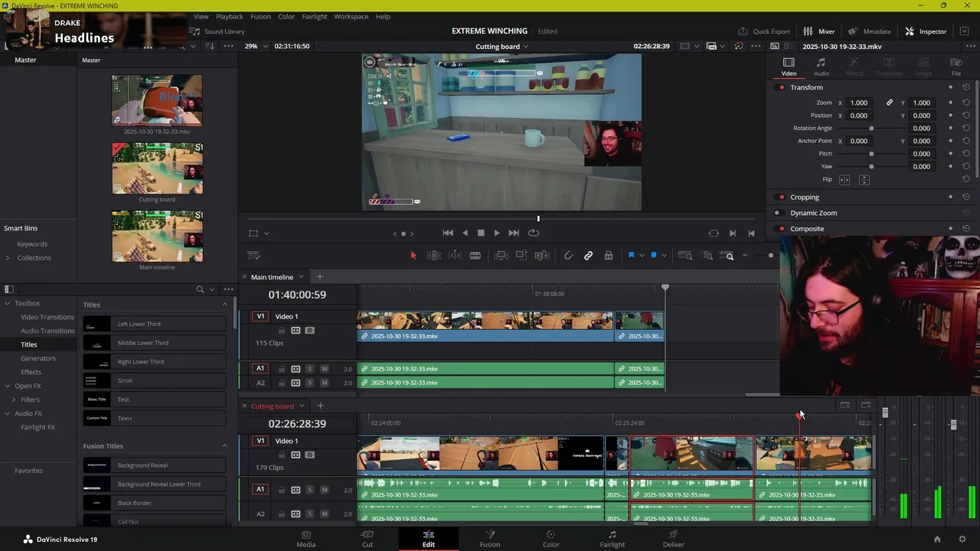Stop playback in the viewer
Image resolution: width=980 pixels, height=551 pixels.
tap(481, 233)
